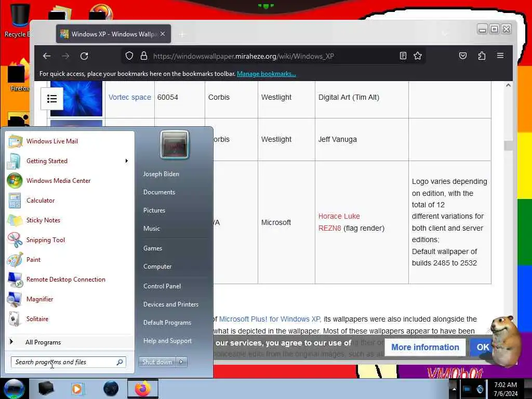
Task: Click the scrollbar up arrow
Action: [x=508, y=85]
